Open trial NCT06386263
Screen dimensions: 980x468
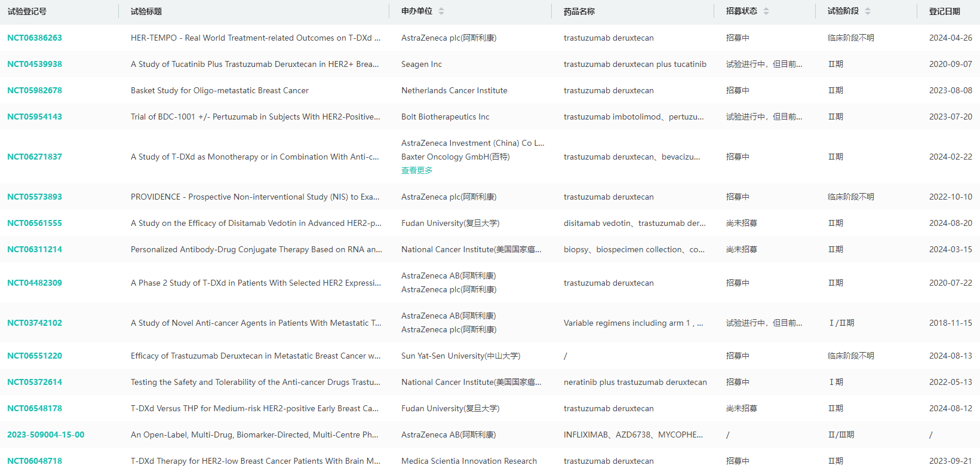[35, 38]
